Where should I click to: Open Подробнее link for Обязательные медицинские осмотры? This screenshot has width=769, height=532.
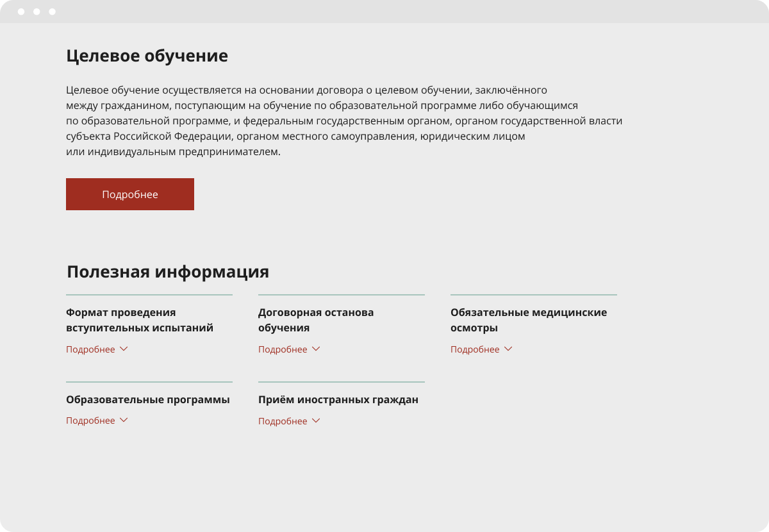point(475,349)
